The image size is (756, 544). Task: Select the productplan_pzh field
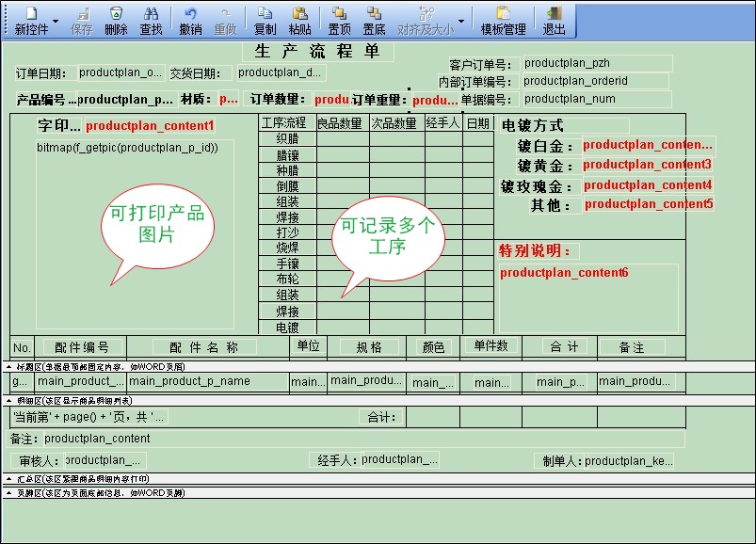(x=597, y=64)
